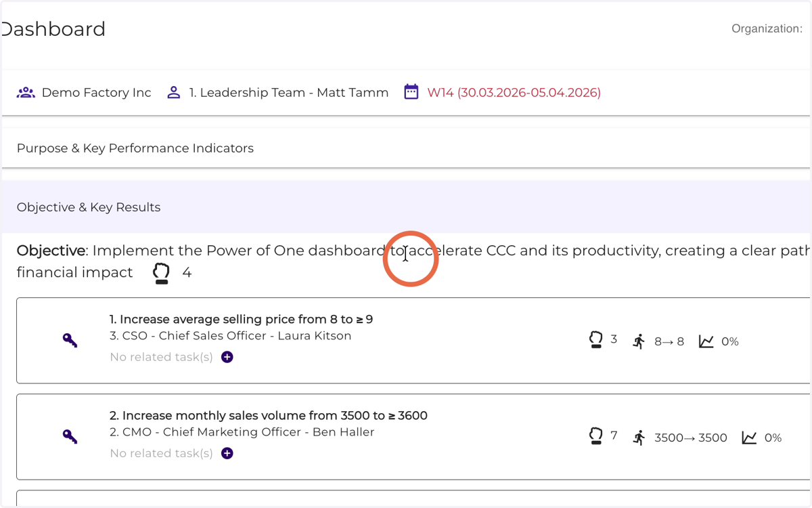Screen dimensions: 812x508
Task: Open the calendar icon for week W14
Action: [x=411, y=92]
